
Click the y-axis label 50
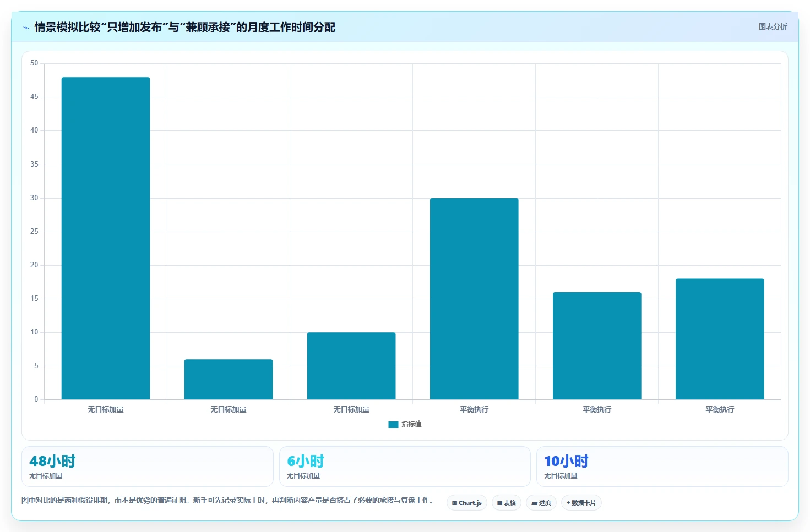coord(34,63)
